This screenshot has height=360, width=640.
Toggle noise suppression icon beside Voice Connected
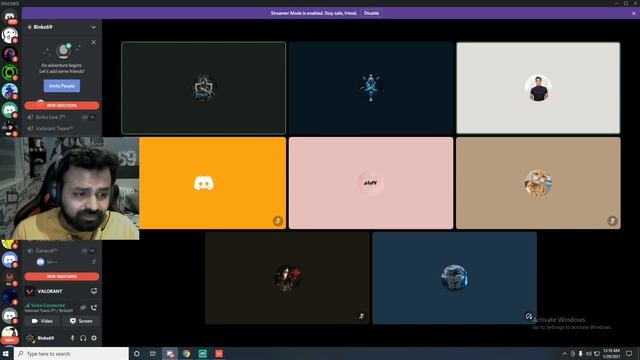click(x=83, y=307)
